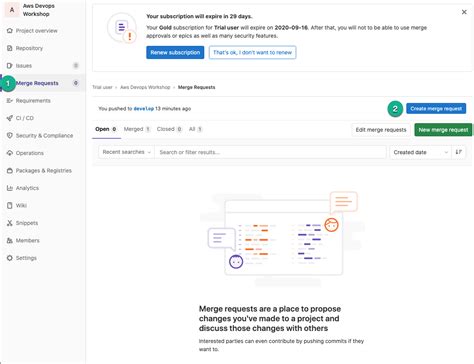Dismiss the subscription expiry banner
The width and height of the screenshot is (474, 364).
click(464, 12)
